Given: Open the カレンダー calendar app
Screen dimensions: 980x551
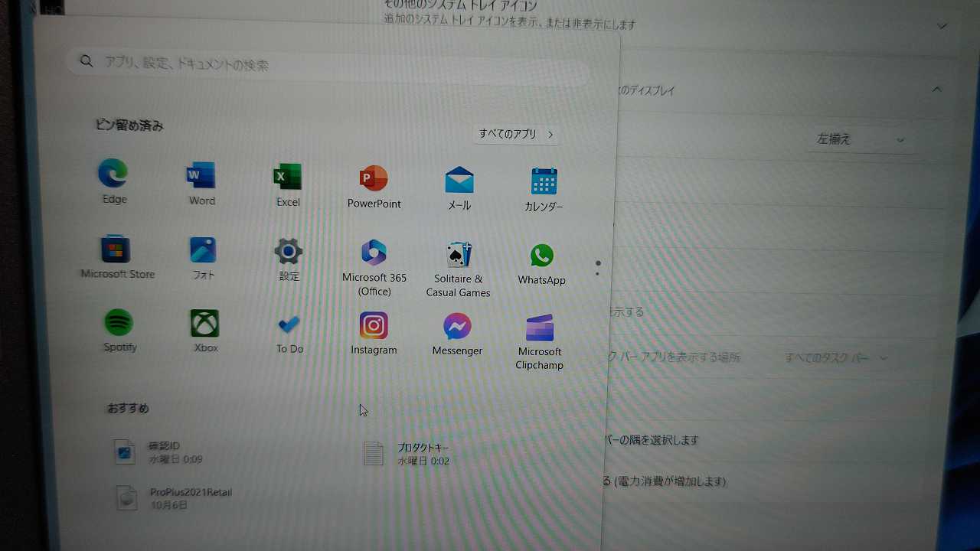Looking at the screenshot, I should 544,190.
